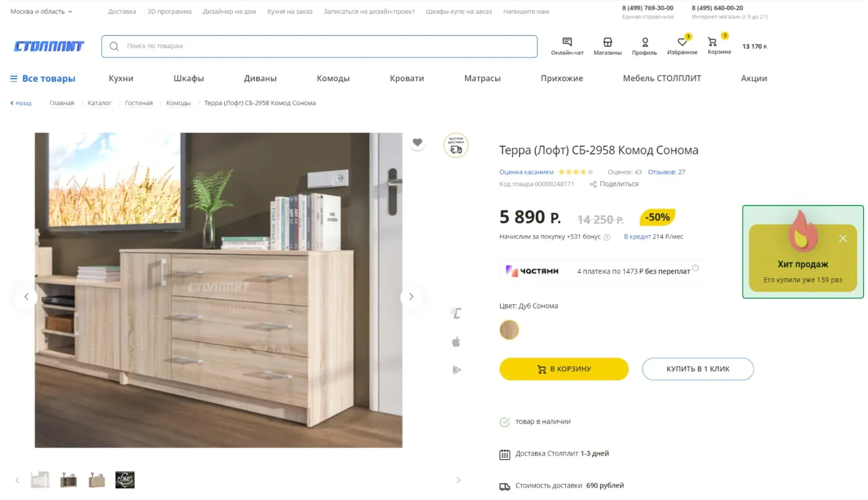
Task: Click the product search input field
Action: [319, 46]
